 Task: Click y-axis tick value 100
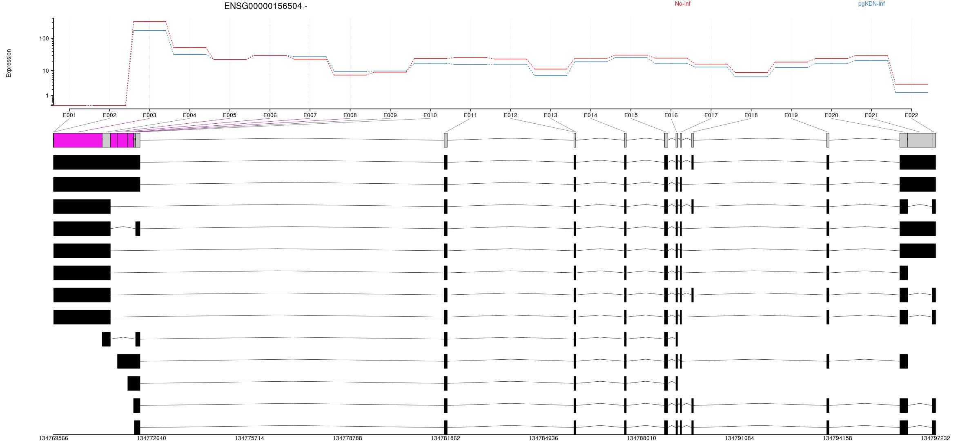point(44,39)
